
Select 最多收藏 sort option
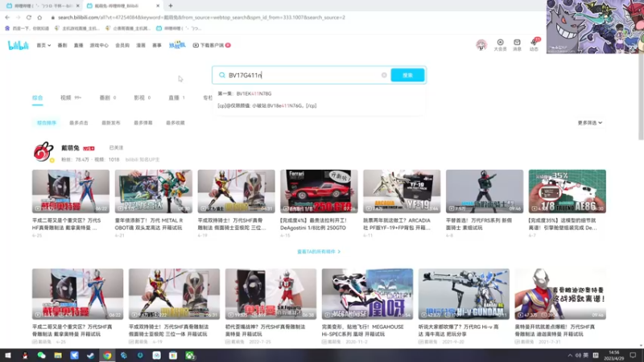[x=175, y=123]
